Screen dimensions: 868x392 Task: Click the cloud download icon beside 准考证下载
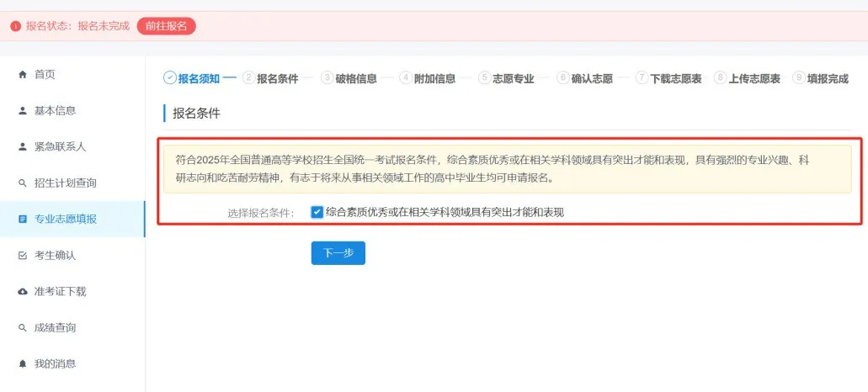point(23,291)
